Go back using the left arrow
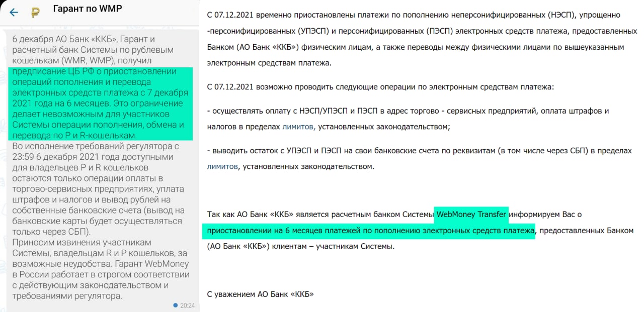644x312 pixels. click(14, 12)
